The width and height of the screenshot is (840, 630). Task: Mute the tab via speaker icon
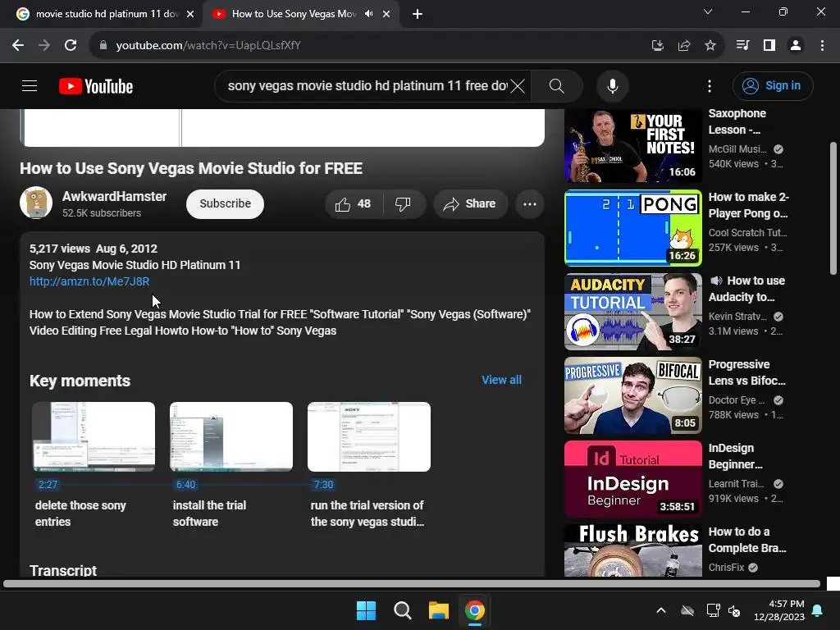click(x=368, y=14)
